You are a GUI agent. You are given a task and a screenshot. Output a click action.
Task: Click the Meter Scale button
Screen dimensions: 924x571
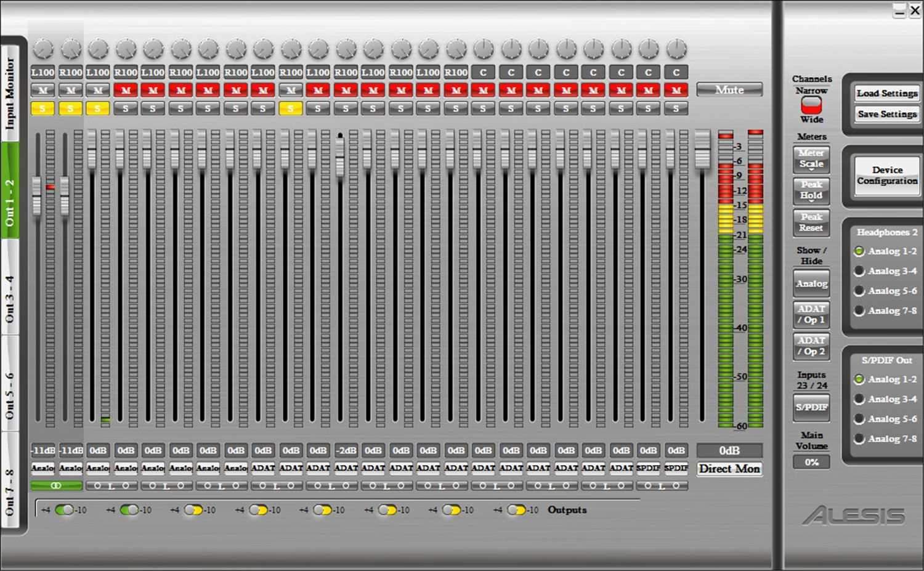[811, 159]
